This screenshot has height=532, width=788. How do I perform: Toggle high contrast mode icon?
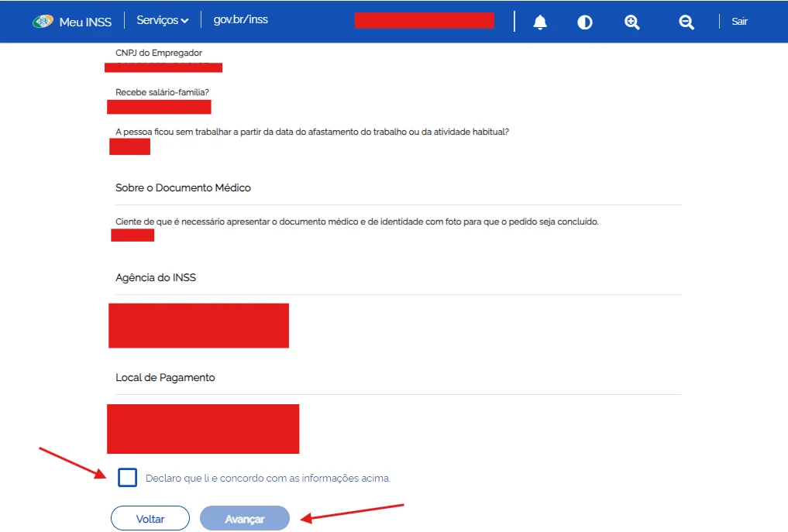[584, 22]
